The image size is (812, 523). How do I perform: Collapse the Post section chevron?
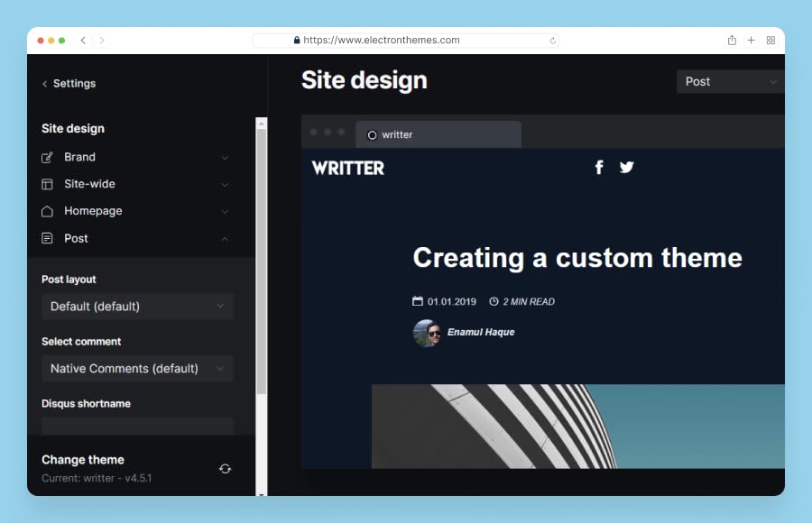[225, 239]
